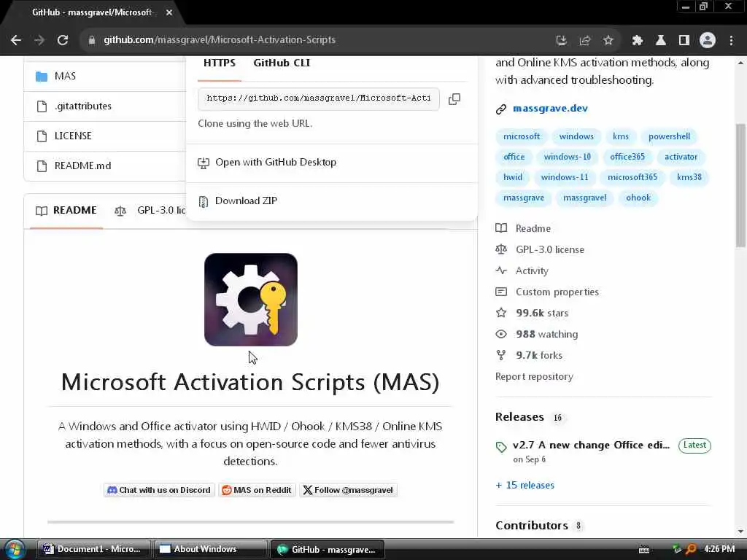Click the windows-10 topic tag
This screenshot has width=747, height=560.
pos(568,157)
